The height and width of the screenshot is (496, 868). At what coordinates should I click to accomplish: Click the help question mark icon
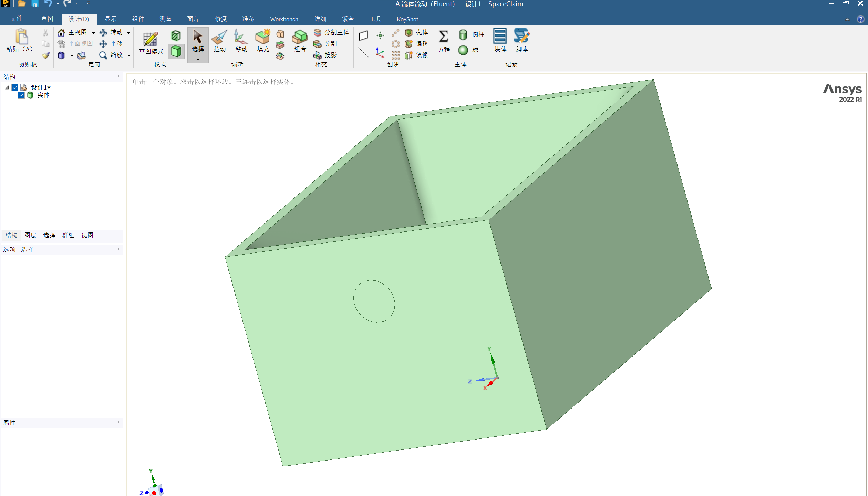(x=860, y=19)
